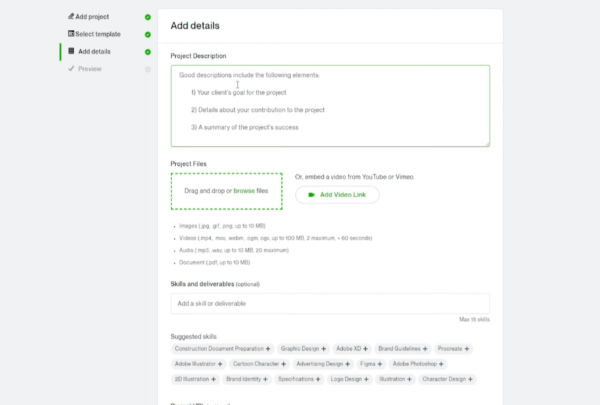The image size is (600, 405).
Task: Click plus icon on Figma chip
Action: [x=380, y=364]
